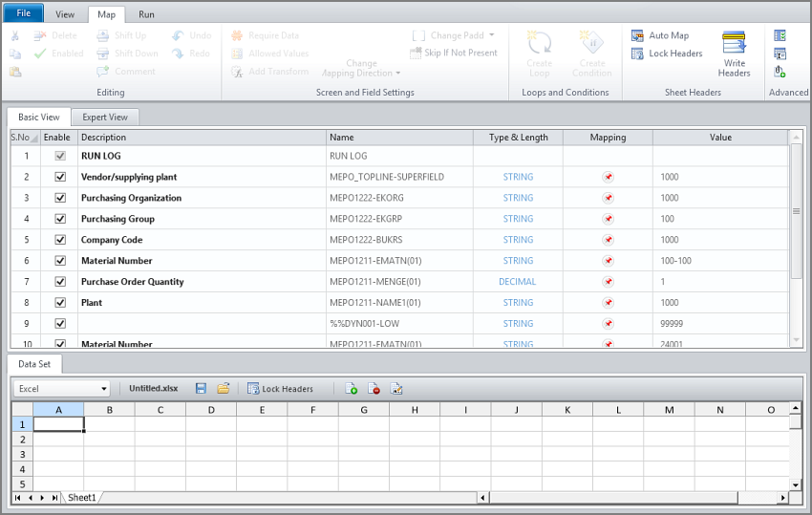812x515 pixels.
Task: Toggle Enable checkbox for %%DYN001-LOW row
Action: coord(60,324)
